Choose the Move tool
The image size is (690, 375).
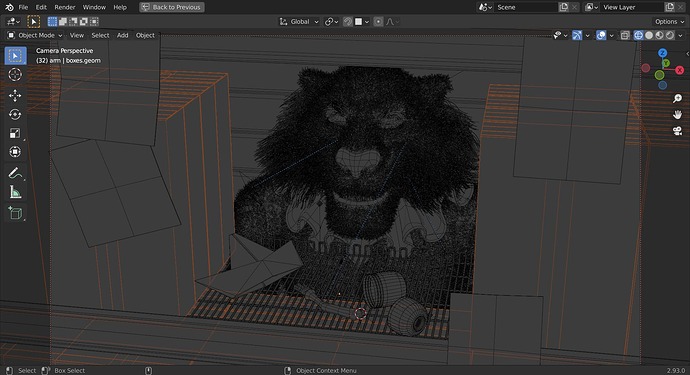[x=15, y=96]
